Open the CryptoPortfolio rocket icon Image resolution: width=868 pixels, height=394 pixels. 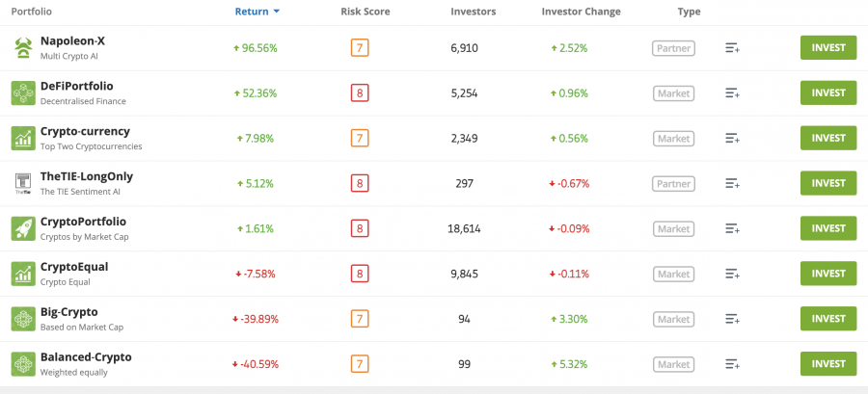click(x=23, y=228)
